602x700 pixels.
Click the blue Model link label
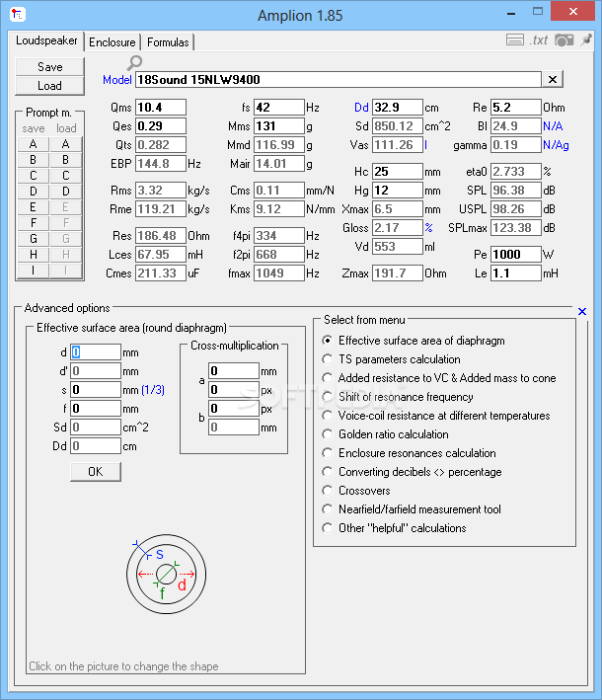(x=116, y=80)
